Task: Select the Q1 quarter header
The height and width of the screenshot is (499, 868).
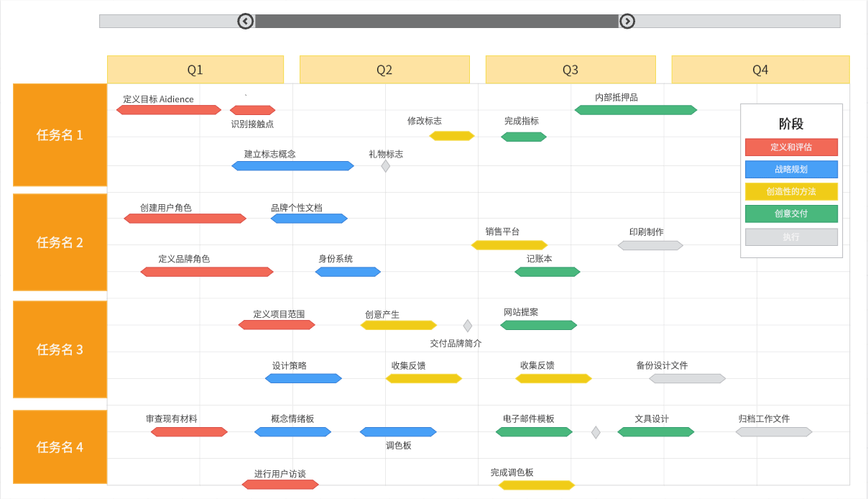Action: [195, 69]
